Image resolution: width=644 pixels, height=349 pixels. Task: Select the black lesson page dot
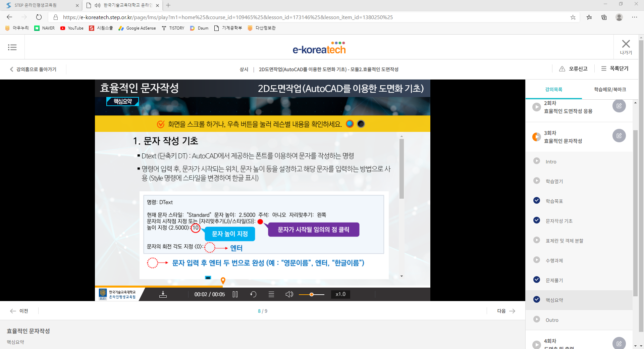pos(361,124)
